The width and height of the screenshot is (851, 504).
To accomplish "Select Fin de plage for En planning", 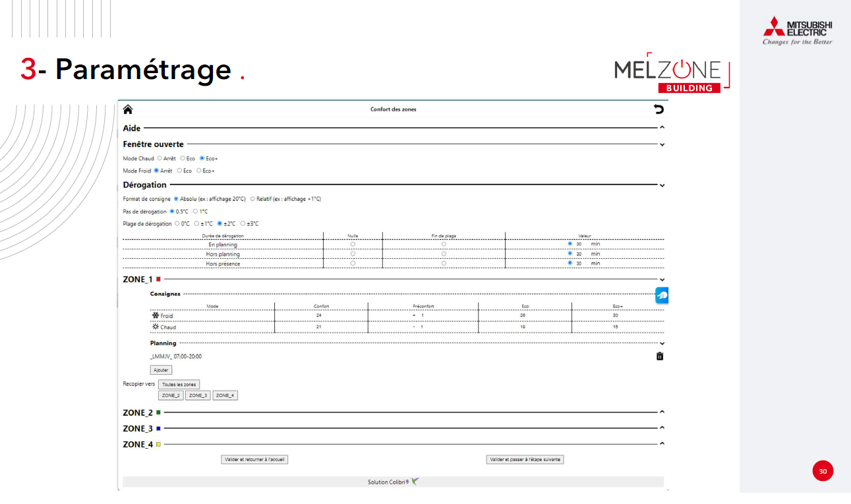I will 444,244.
